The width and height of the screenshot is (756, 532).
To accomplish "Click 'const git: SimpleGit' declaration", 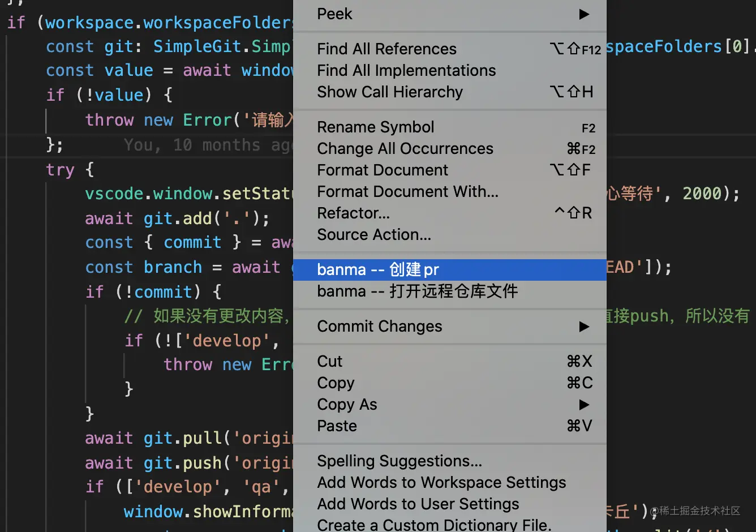I will click(x=169, y=46).
